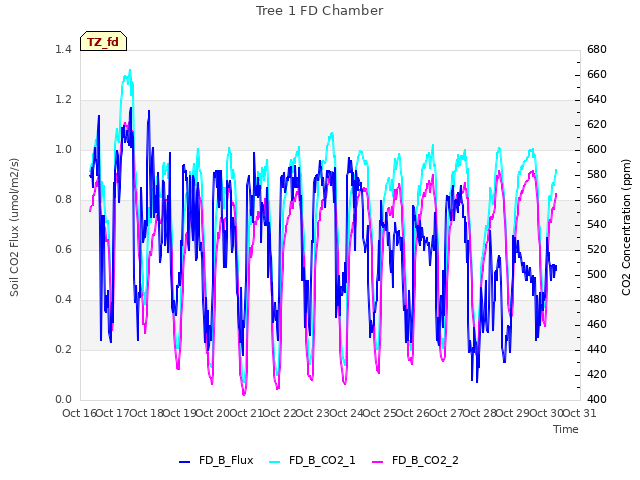This screenshot has width=640, height=480.
Task: Click the cyan FD_B_CO2_1 legend swatch
Action: (x=275, y=462)
